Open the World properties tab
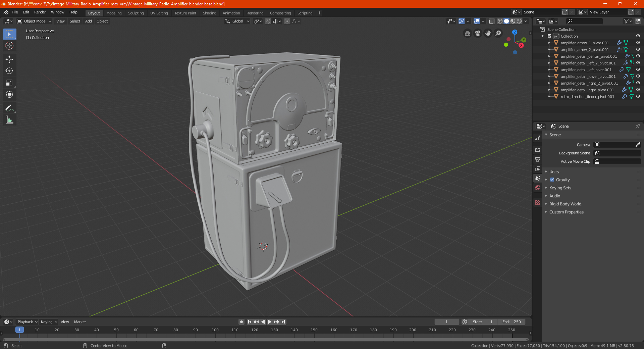The height and width of the screenshot is (349, 644). (x=538, y=188)
